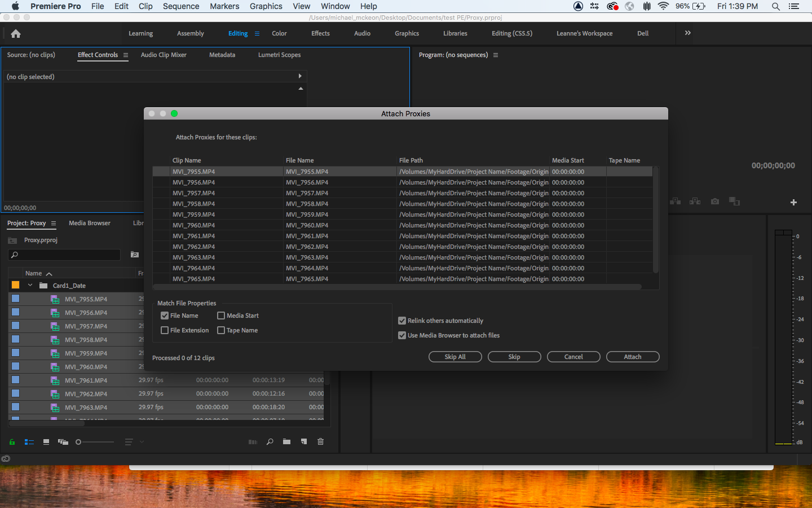Click the new bin from search icon
This screenshot has width=812, height=508.
coord(135,255)
